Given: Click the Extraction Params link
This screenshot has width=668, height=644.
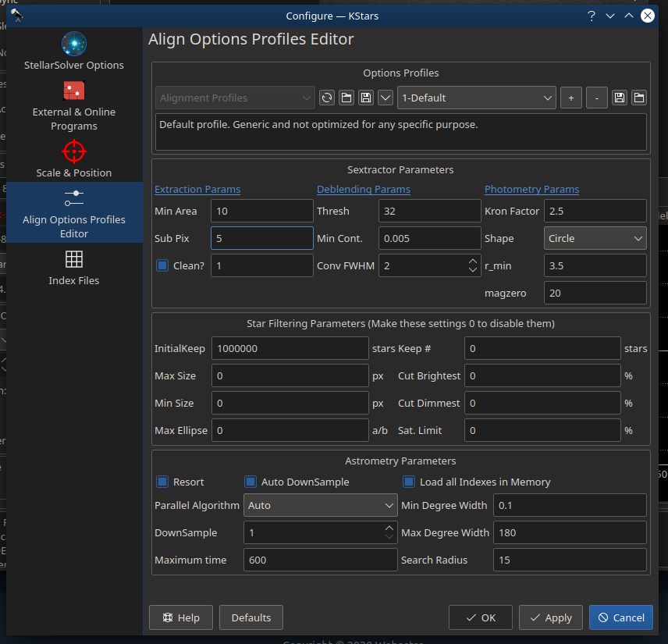Looking at the screenshot, I should click(x=197, y=190).
